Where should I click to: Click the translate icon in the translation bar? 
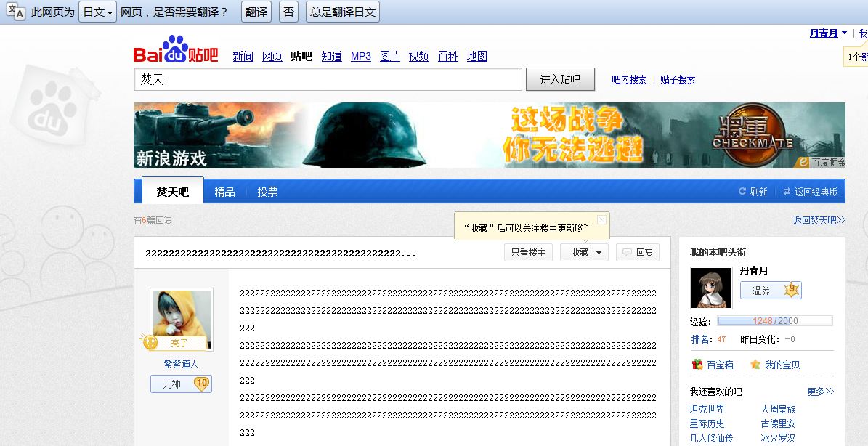tap(15, 12)
